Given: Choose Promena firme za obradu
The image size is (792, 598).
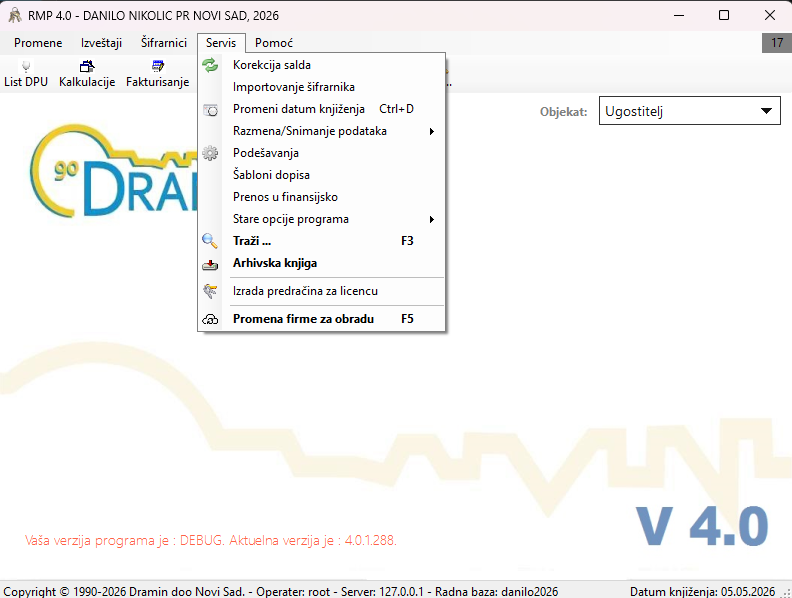Looking at the screenshot, I should tap(321, 319).
